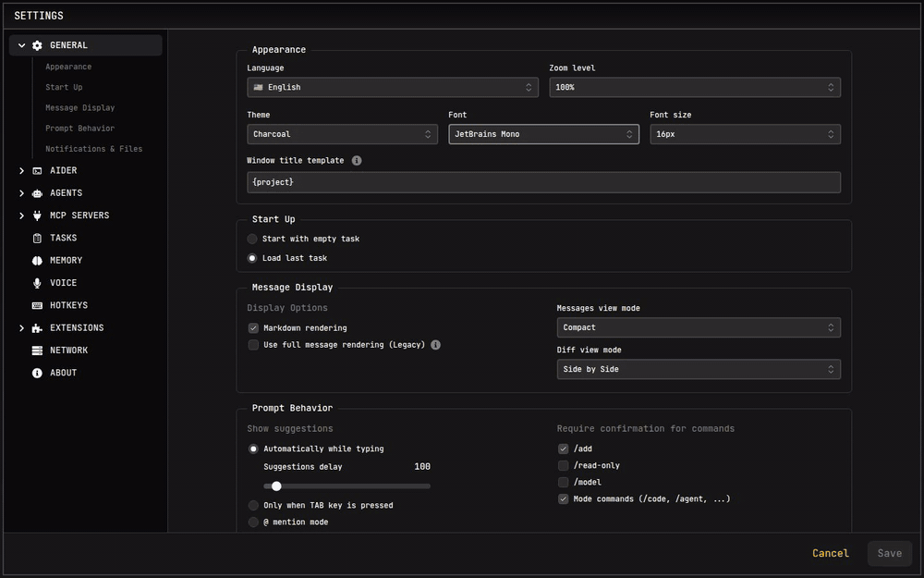This screenshot has height=578, width=924.
Task: Click the Window title template input field
Action: click(544, 182)
